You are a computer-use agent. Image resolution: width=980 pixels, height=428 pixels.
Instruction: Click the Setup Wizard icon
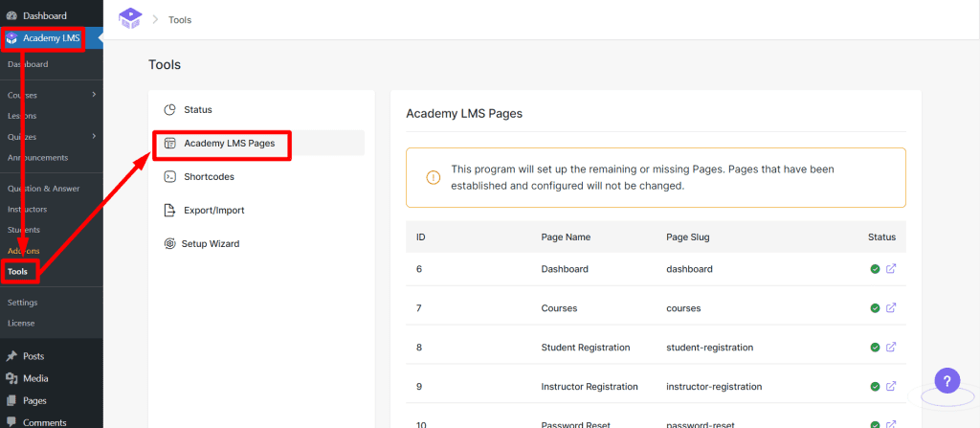(169, 244)
